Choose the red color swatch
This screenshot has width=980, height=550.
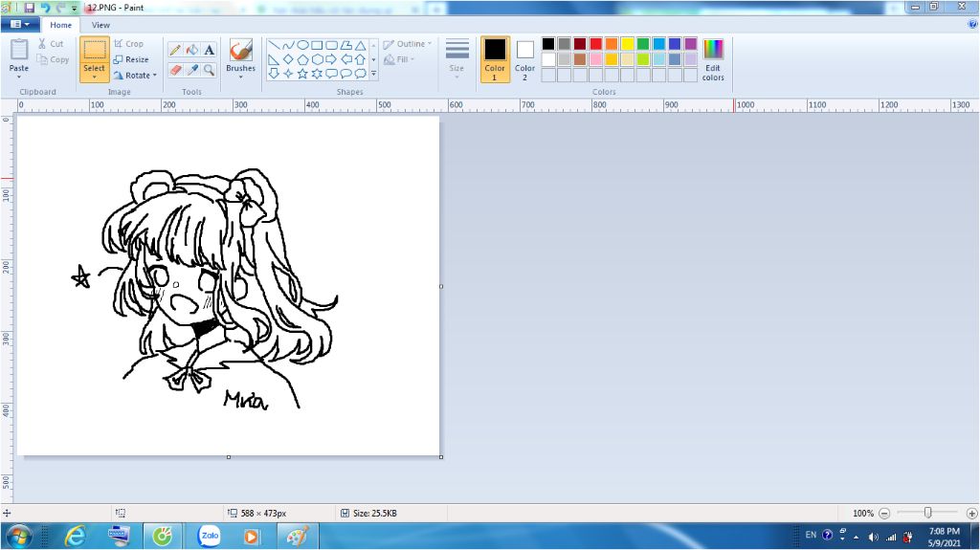pyautogui.click(x=595, y=44)
